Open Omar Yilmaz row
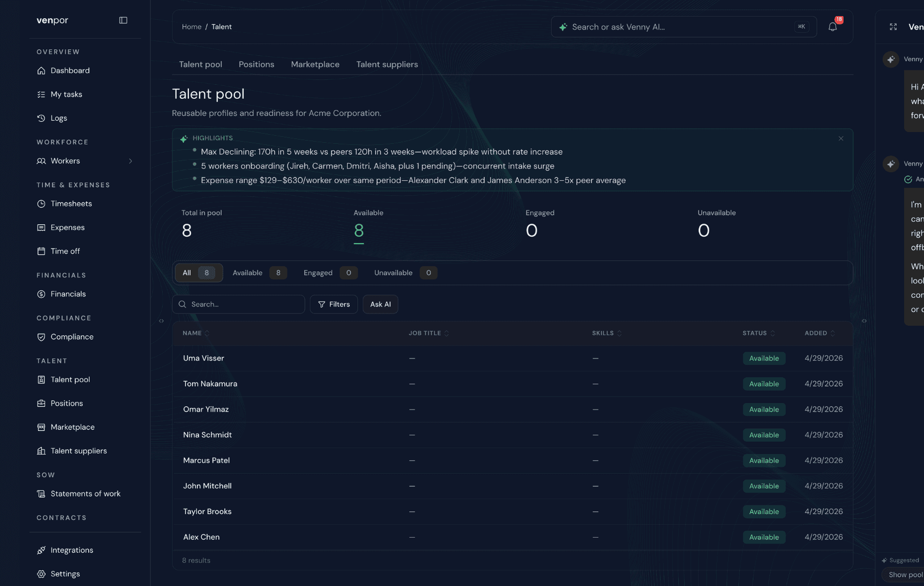Viewport: 924px width, 586px height. [x=512, y=409]
